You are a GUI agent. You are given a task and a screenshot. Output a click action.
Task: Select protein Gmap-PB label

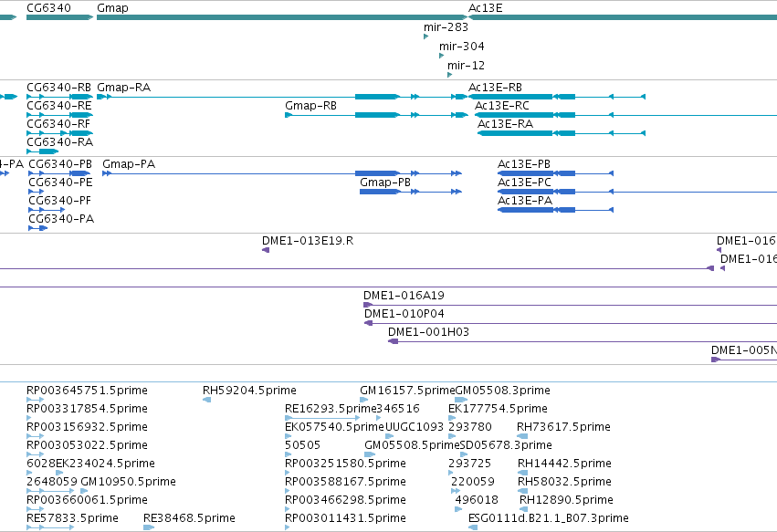[x=385, y=183]
